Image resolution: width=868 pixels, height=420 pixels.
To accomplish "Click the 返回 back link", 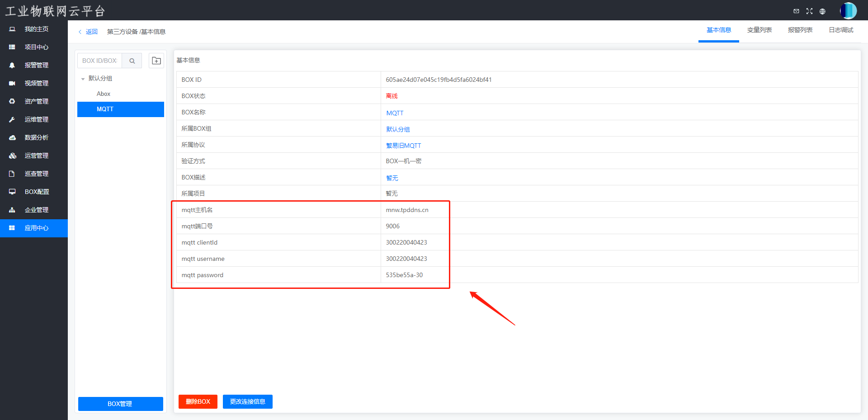I will pyautogui.click(x=88, y=32).
